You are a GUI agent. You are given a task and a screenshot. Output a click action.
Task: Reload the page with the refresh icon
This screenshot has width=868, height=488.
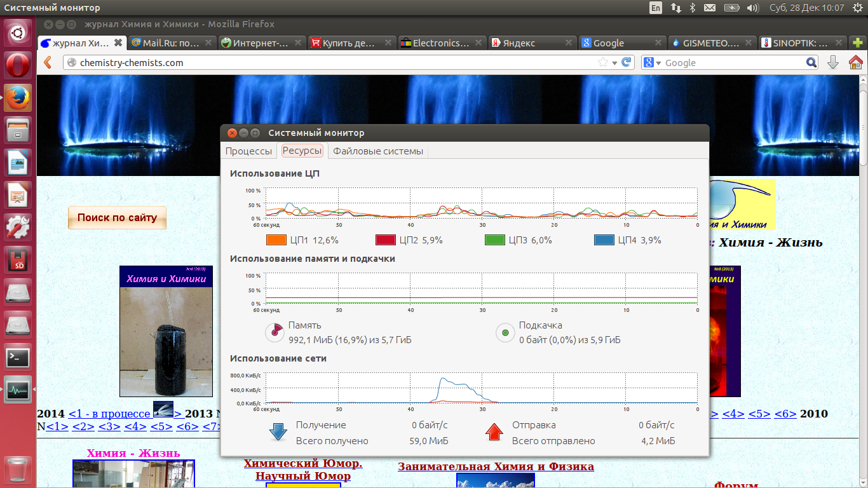pos(627,62)
